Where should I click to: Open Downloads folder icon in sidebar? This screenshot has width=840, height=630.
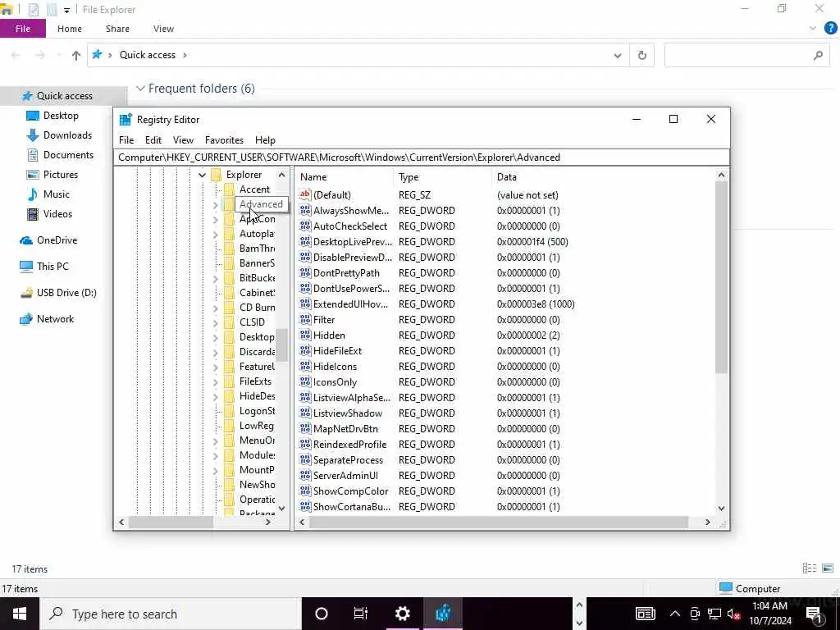tap(33, 135)
